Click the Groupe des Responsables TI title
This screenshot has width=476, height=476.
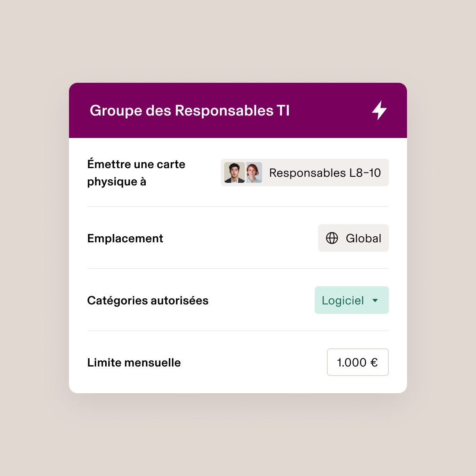point(190,110)
